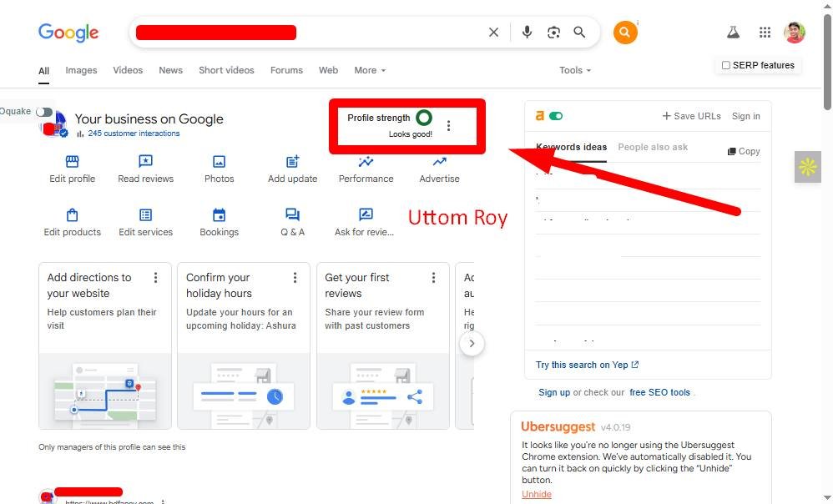Open Profile strength three-dot menu
This screenshot has width=833, height=504.
point(448,126)
